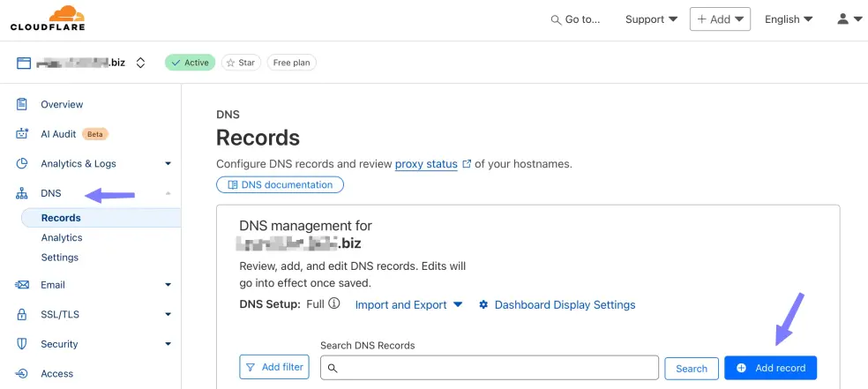Screen dimensions: 868x389
Task: Star this domain
Action: click(240, 63)
